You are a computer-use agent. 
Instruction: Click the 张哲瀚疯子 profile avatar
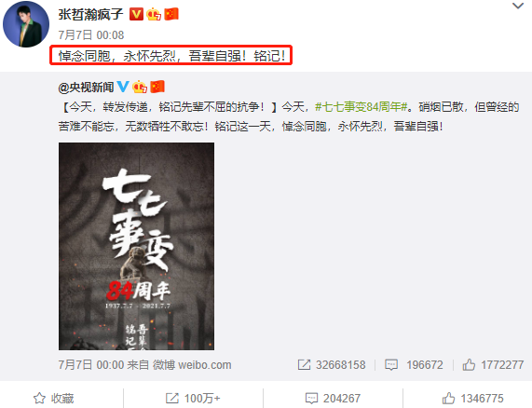(26, 24)
